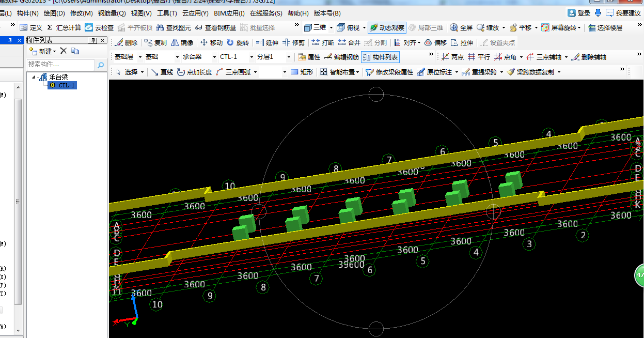Click the notification bell icon
644x338 pixels.
tap(598, 13)
